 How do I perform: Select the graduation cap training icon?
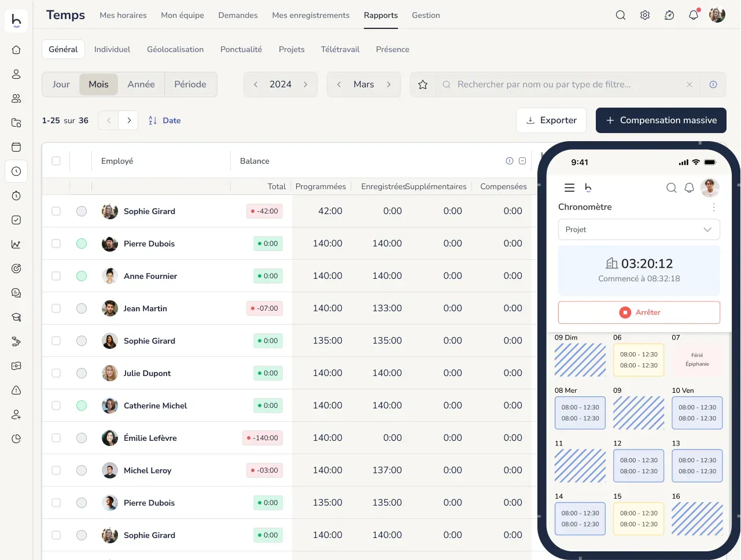pos(16,316)
